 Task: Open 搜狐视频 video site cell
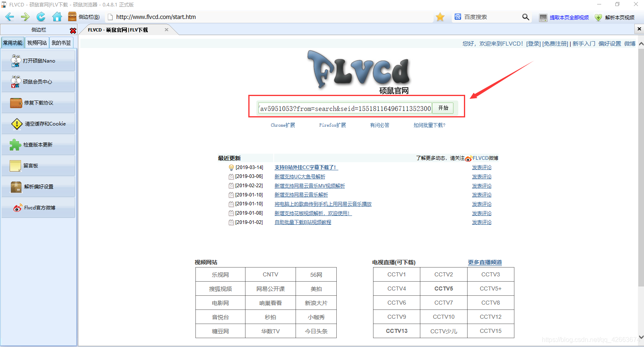point(220,289)
